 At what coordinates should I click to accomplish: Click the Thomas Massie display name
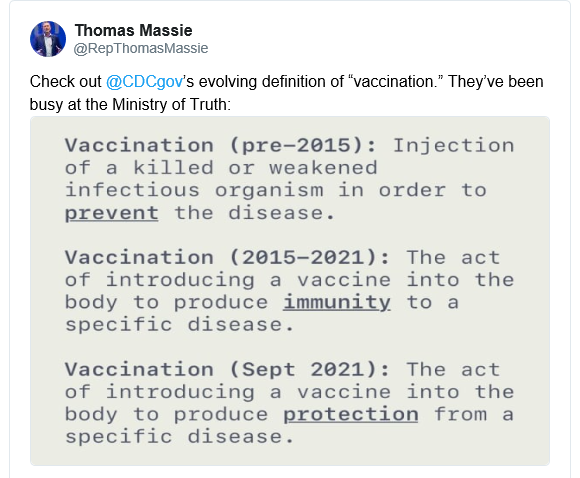coord(134,30)
